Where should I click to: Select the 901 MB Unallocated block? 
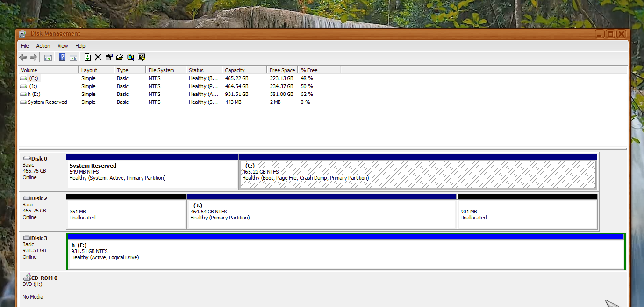(x=527, y=212)
